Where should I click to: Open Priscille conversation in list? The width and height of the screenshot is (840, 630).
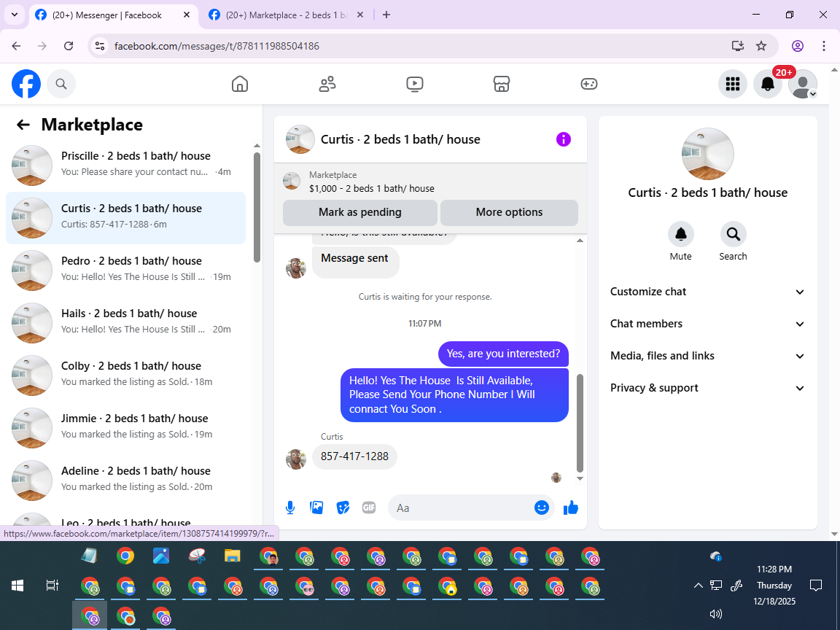click(x=126, y=166)
